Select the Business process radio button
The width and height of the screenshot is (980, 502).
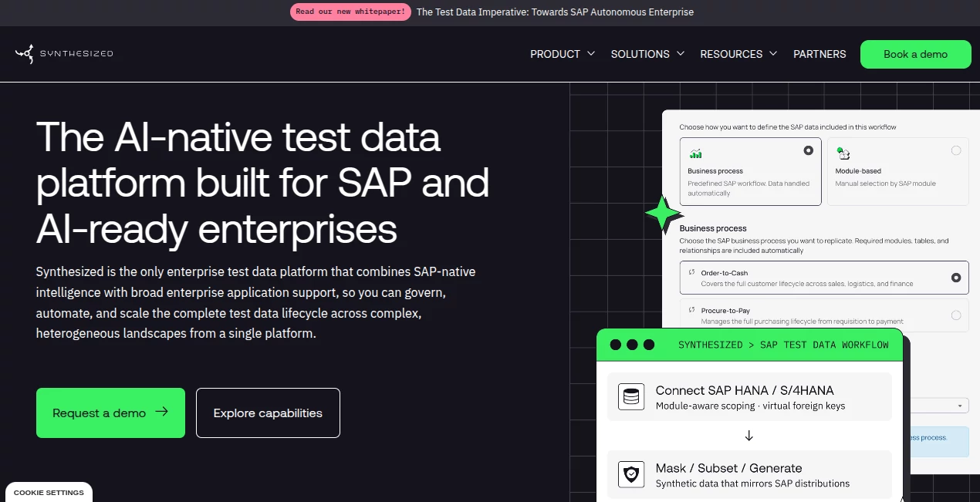click(x=808, y=150)
